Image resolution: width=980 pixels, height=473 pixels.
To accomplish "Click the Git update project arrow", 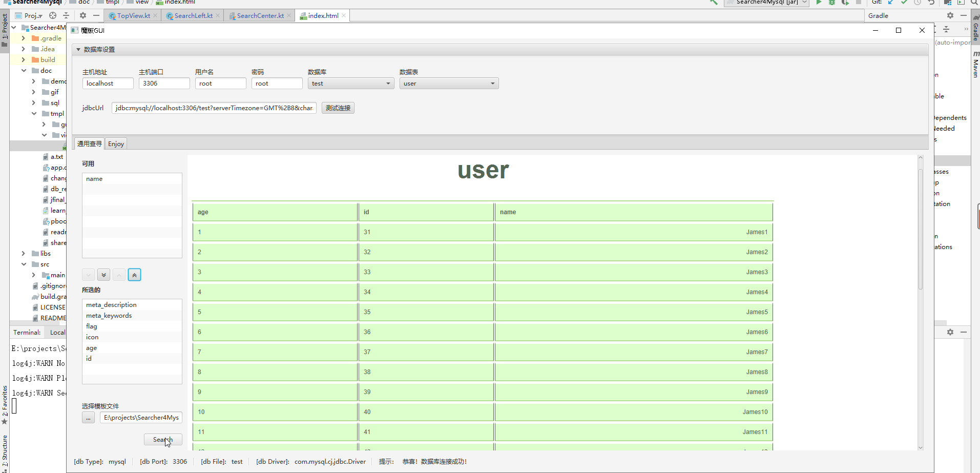I will click(x=891, y=2).
